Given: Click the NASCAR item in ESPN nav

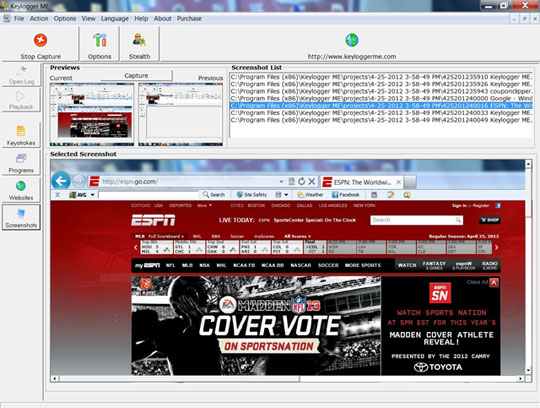Looking at the screenshot, I should coord(301,265).
